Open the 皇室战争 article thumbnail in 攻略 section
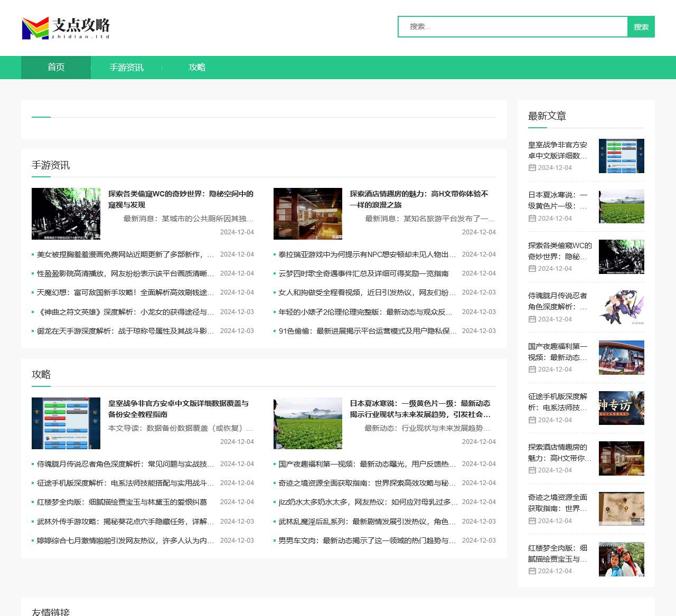Image resolution: width=676 pixels, height=616 pixels. 66,423
